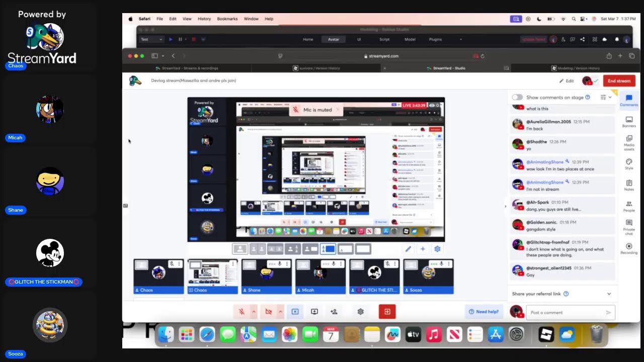
Task: Click the streamyard.com address bar
Action: (x=381, y=56)
